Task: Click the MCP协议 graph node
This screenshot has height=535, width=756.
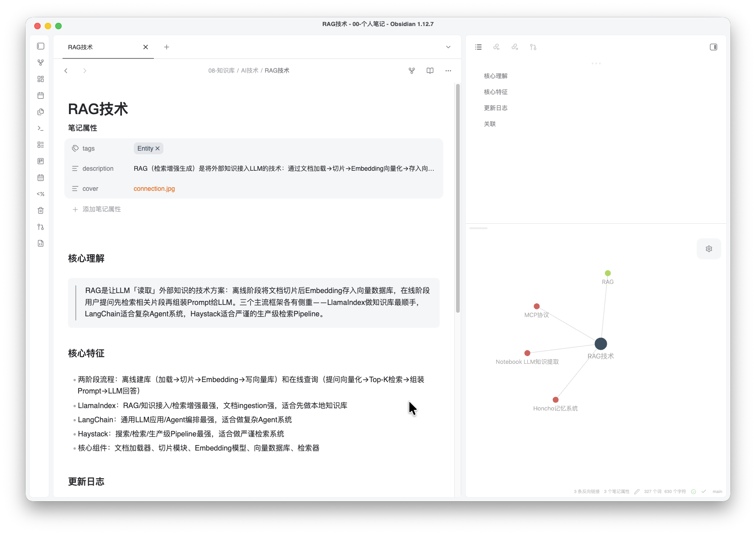Action: pyautogui.click(x=537, y=306)
